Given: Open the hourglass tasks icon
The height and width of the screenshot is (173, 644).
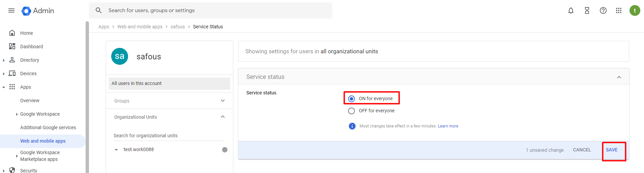Looking at the screenshot, I should pyautogui.click(x=587, y=10).
